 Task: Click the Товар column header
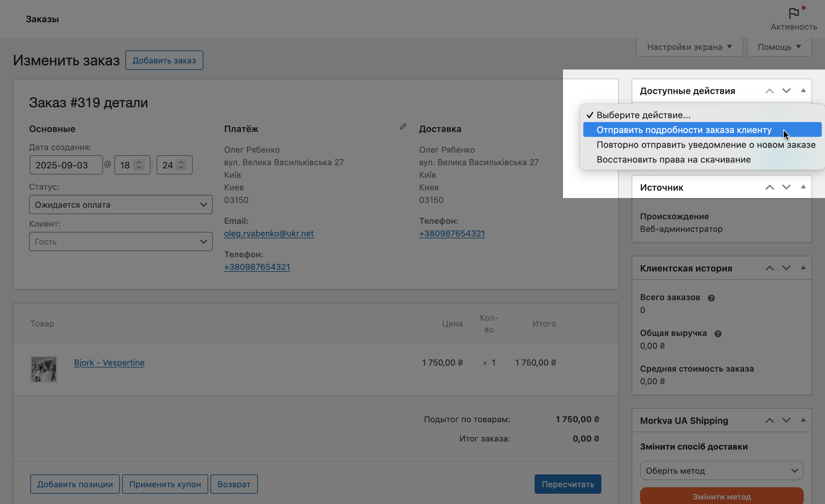click(42, 324)
